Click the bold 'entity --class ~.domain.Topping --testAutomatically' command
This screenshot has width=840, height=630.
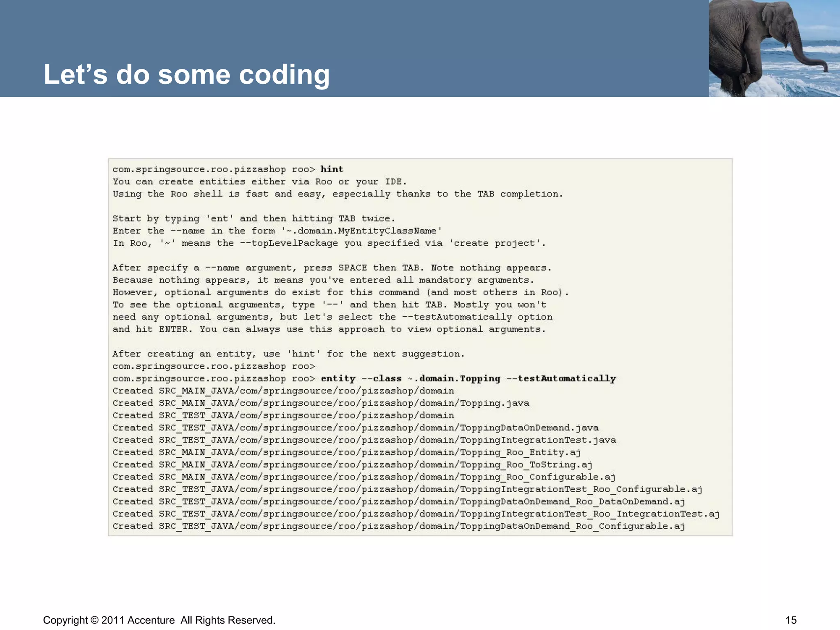[x=468, y=379]
